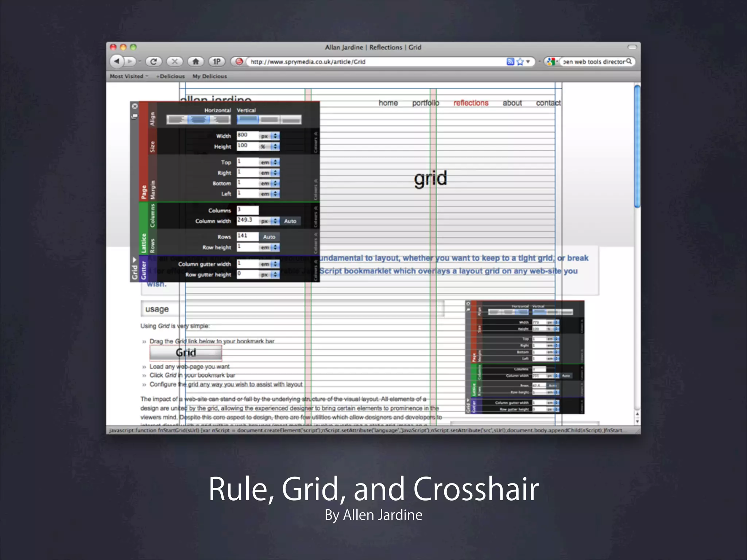Open the about navigation link
Viewport: 747px width, 560px height.
(512, 103)
